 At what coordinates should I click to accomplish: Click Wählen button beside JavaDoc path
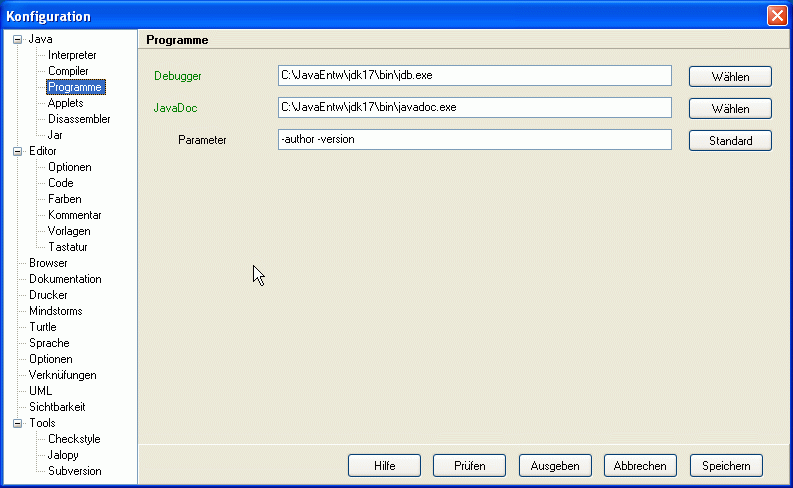[730, 108]
